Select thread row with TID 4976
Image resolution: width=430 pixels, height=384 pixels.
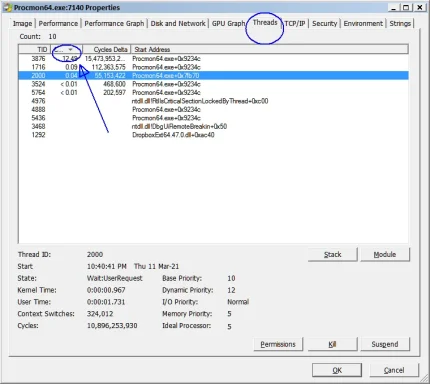pyautogui.click(x=213, y=101)
